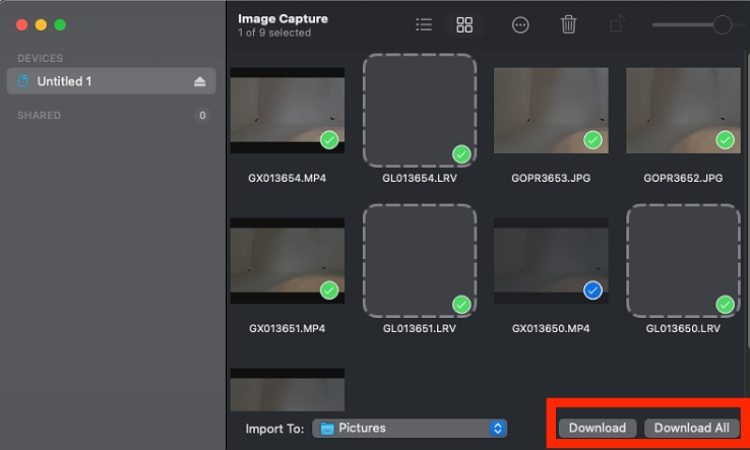Screen dimensions: 750x450
Task: Click the Download button
Action: pyautogui.click(x=597, y=428)
